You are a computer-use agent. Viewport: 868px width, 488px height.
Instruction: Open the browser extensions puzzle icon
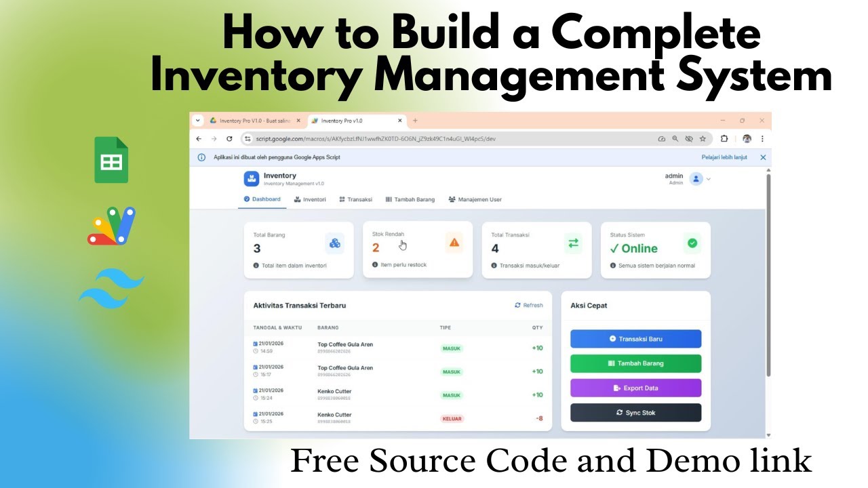click(724, 138)
